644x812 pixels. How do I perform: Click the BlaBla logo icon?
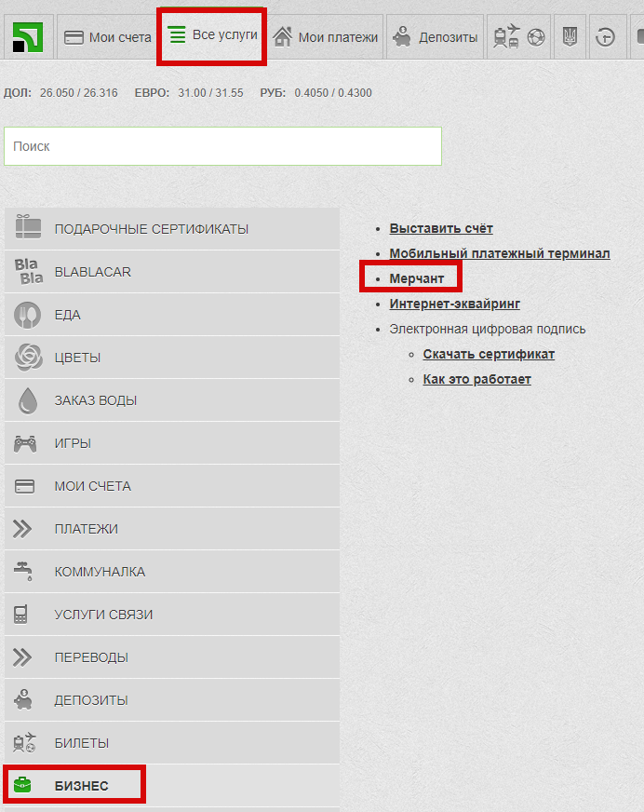click(28, 272)
